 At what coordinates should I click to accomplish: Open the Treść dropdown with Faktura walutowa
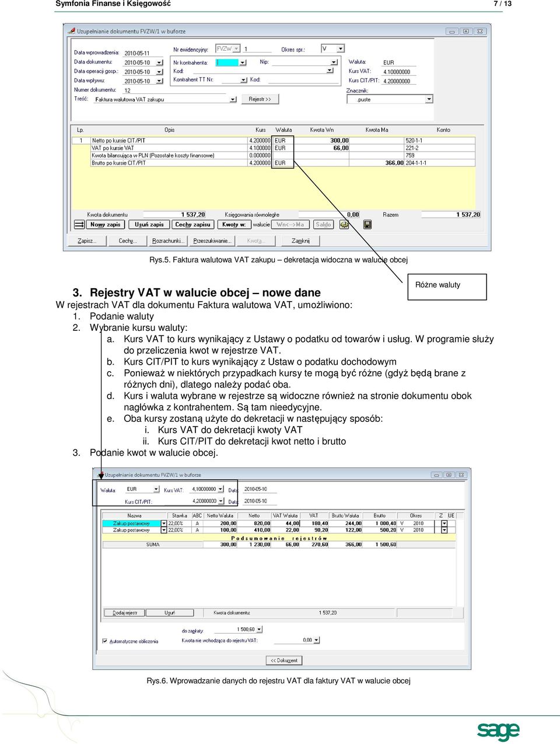click(x=233, y=100)
